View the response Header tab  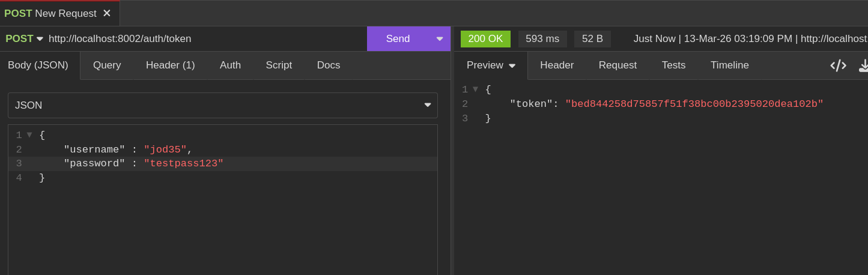556,65
